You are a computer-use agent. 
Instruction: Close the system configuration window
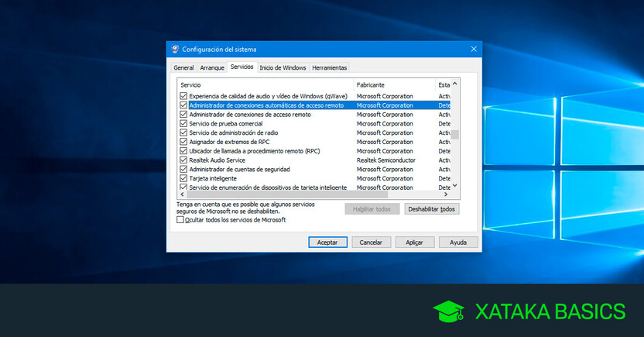(473, 49)
